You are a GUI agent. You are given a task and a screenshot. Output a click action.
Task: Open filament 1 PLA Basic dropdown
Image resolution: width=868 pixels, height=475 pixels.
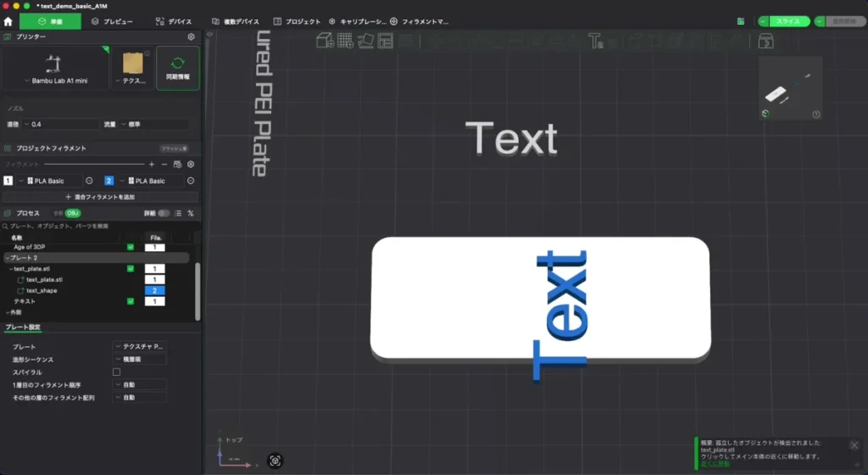point(48,181)
